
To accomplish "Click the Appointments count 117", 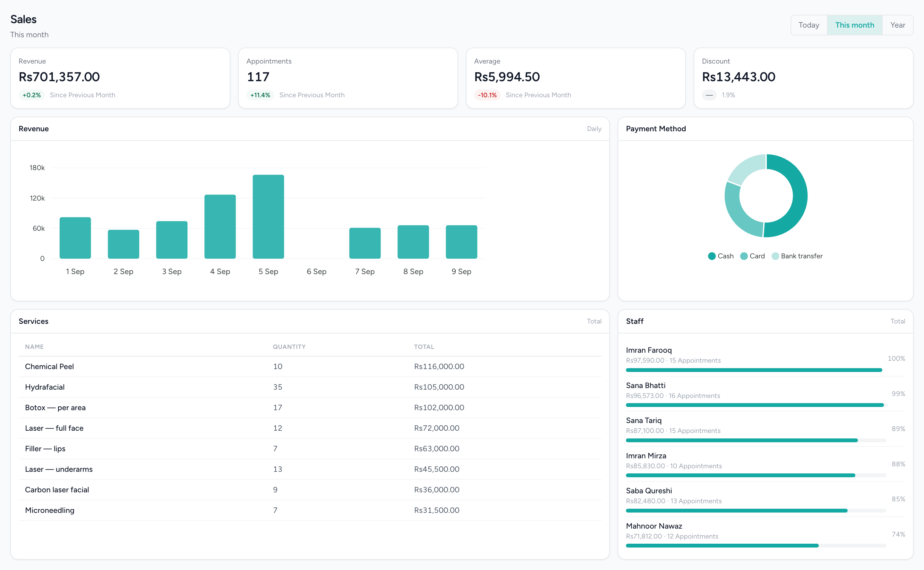I will pyautogui.click(x=258, y=77).
